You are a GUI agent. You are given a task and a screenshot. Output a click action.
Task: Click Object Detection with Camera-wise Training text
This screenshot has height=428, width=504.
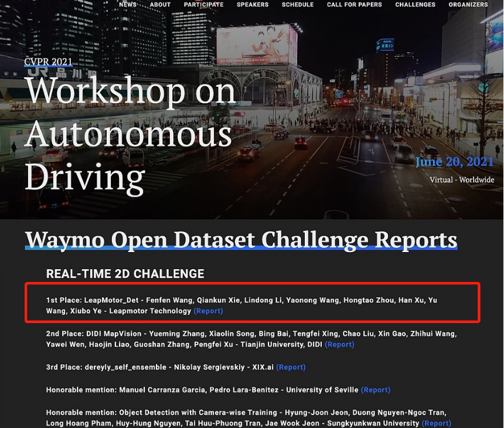coord(198,413)
